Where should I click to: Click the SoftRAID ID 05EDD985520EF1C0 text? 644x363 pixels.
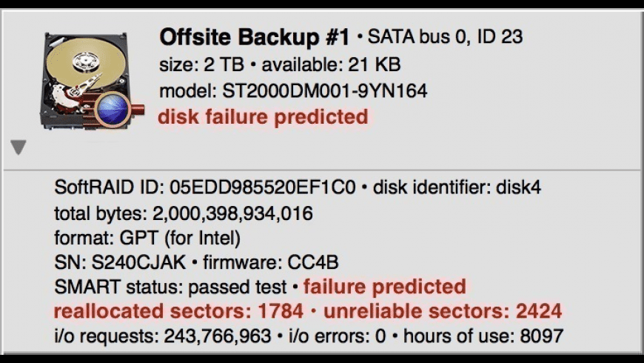coord(204,188)
